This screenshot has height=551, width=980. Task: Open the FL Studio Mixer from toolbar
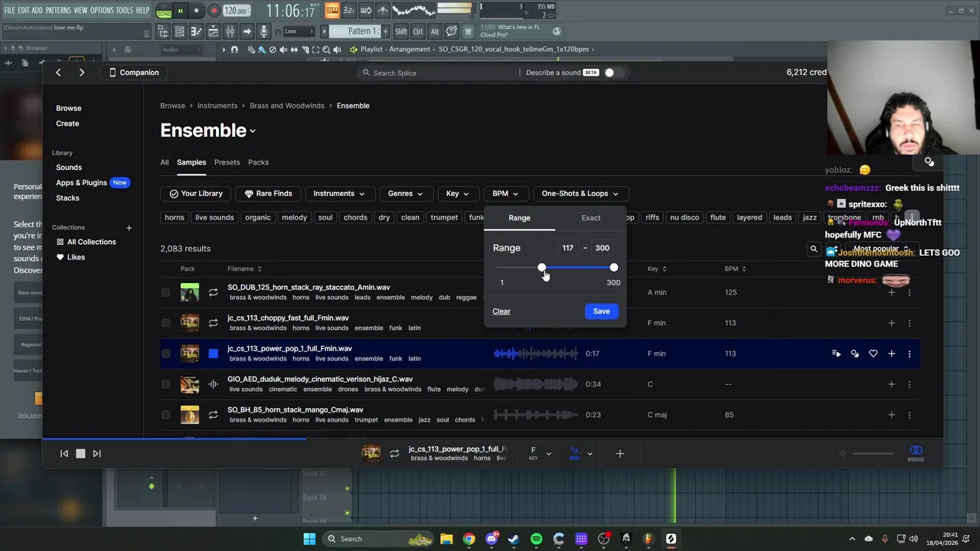coord(230,31)
